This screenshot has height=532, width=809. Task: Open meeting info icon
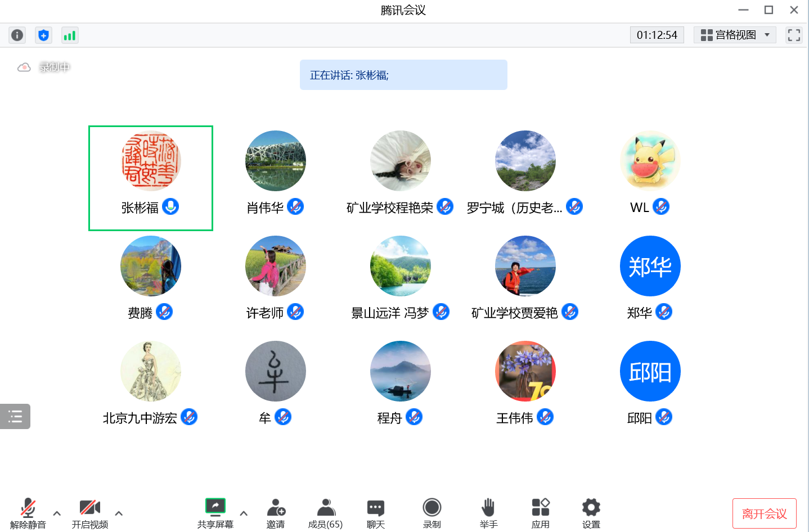17,35
